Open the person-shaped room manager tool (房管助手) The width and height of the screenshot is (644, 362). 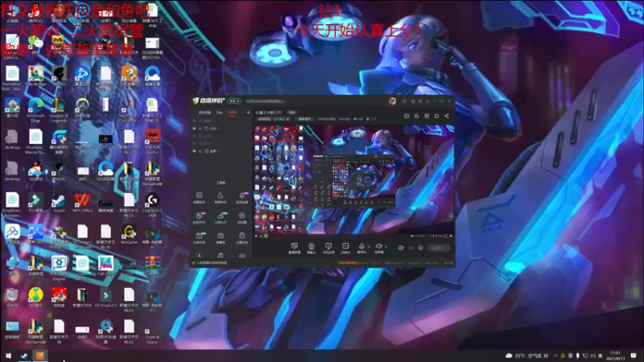(x=220, y=198)
